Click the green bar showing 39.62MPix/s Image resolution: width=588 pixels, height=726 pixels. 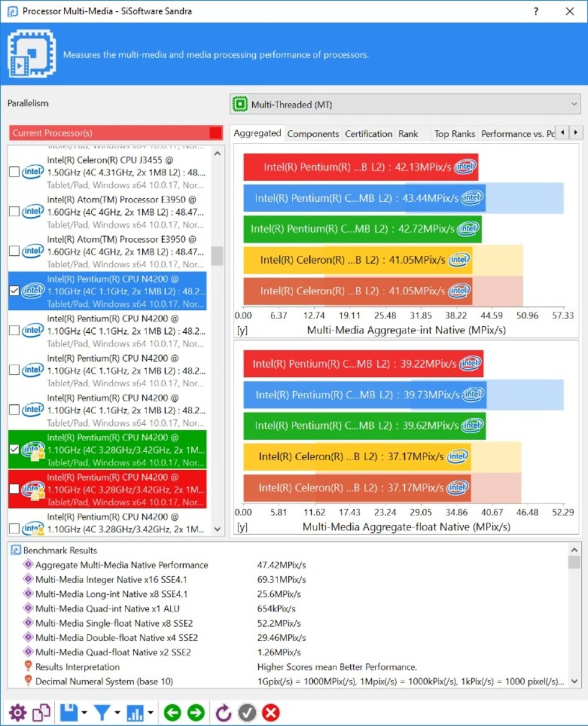[365, 426]
